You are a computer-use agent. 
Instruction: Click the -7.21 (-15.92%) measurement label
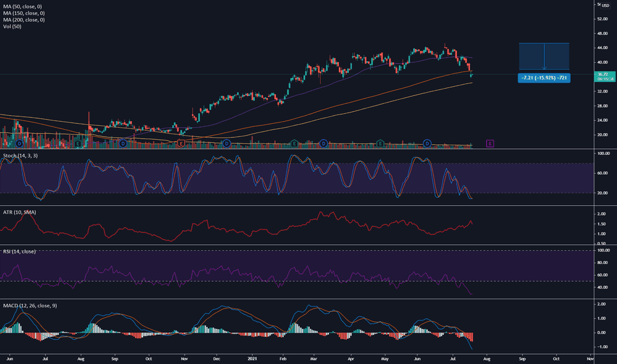(x=544, y=78)
